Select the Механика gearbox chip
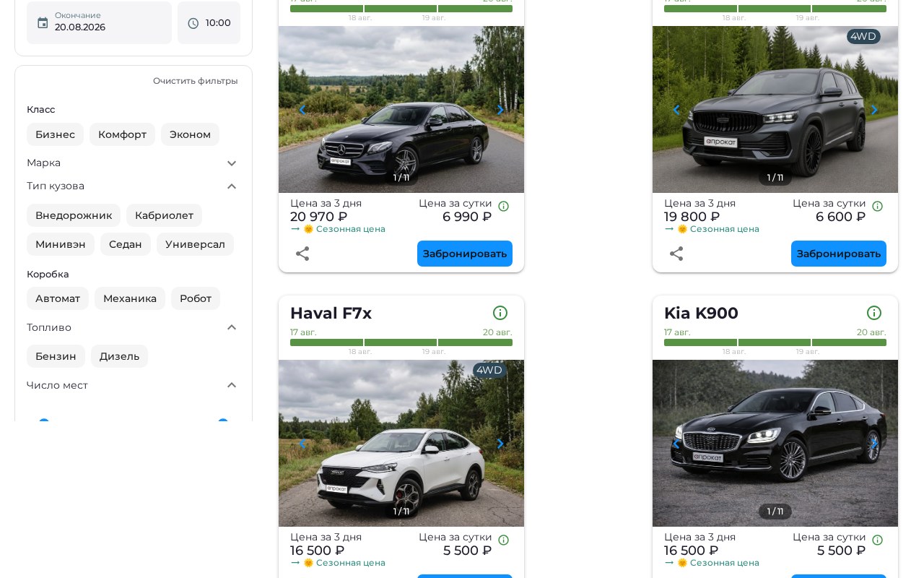This screenshot has height=578, width=924. [x=130, y=298]
